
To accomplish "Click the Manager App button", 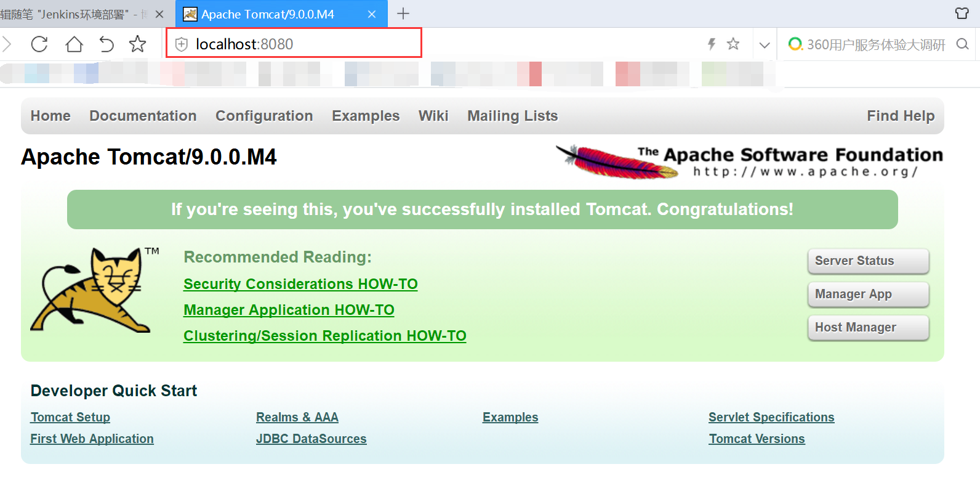I will coord(868,294).
